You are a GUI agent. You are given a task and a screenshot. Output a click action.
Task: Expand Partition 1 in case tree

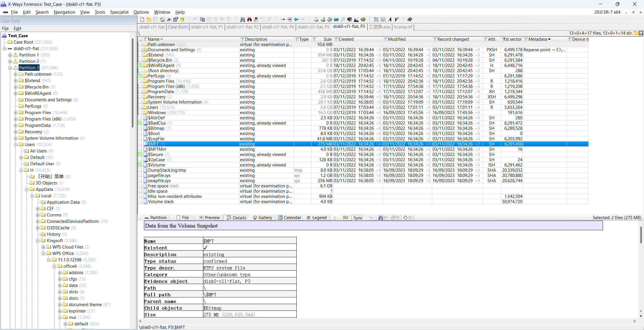click(10, 55)
